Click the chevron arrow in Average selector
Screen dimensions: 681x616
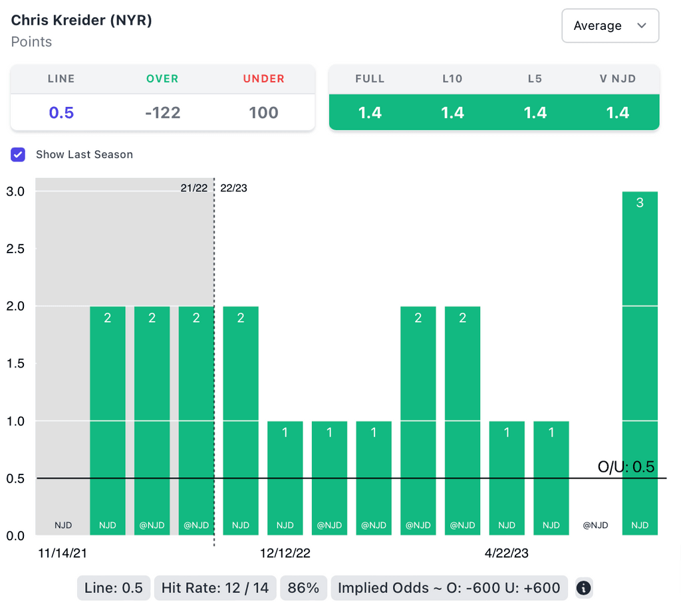(x=642, y=26)
